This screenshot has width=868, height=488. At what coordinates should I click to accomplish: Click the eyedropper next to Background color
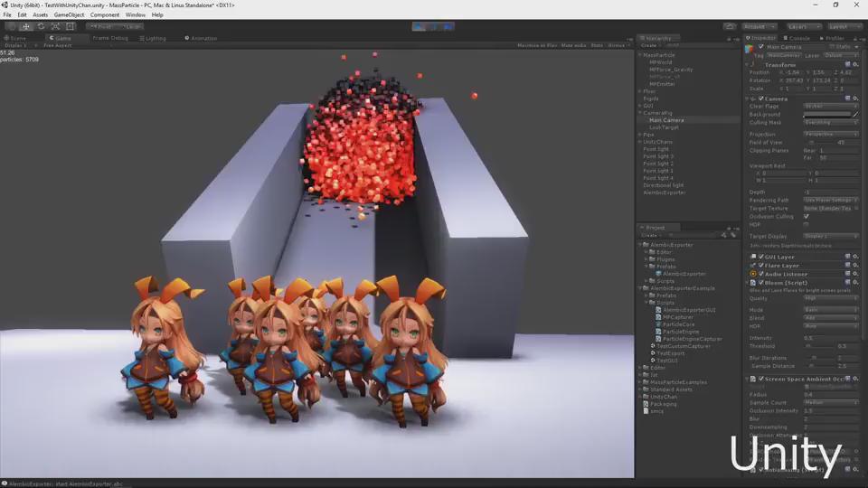tap(855, 114)
